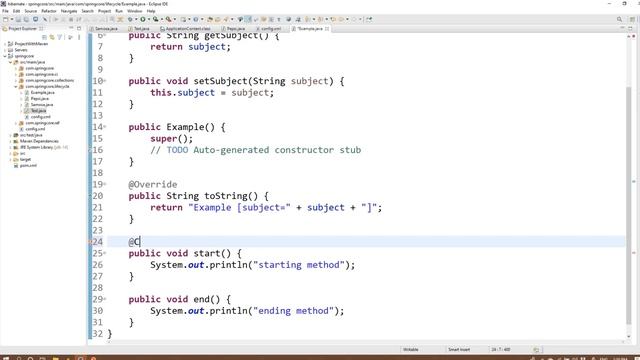Click the Save toolbar icon
Image resolution: width=640 pixels, height=360 pixels.
18,19
